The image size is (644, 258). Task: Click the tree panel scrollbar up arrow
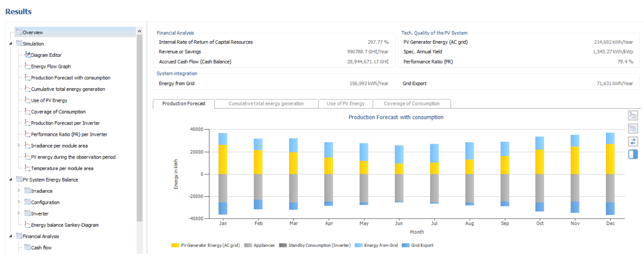pyautogui.click(x=140, y=31)
